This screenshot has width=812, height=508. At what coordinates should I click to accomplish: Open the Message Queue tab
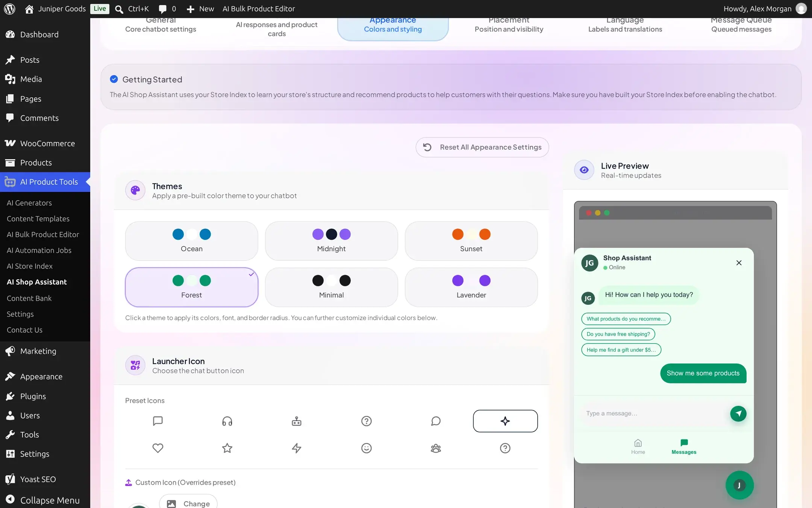(741, 26)
